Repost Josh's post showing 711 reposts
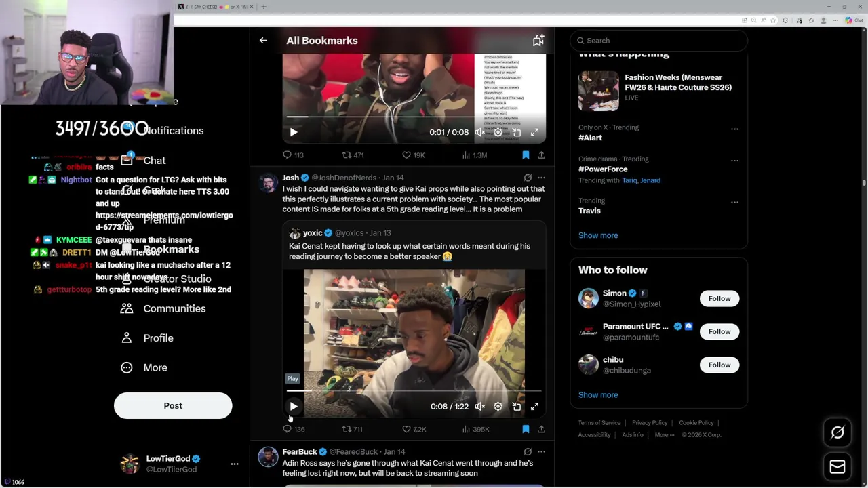This screenshot has width=868, height=488. coord(353,429)
